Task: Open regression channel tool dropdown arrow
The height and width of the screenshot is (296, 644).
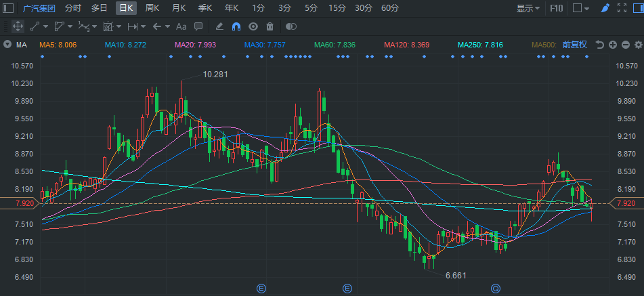Action: [x=119, y=26]
